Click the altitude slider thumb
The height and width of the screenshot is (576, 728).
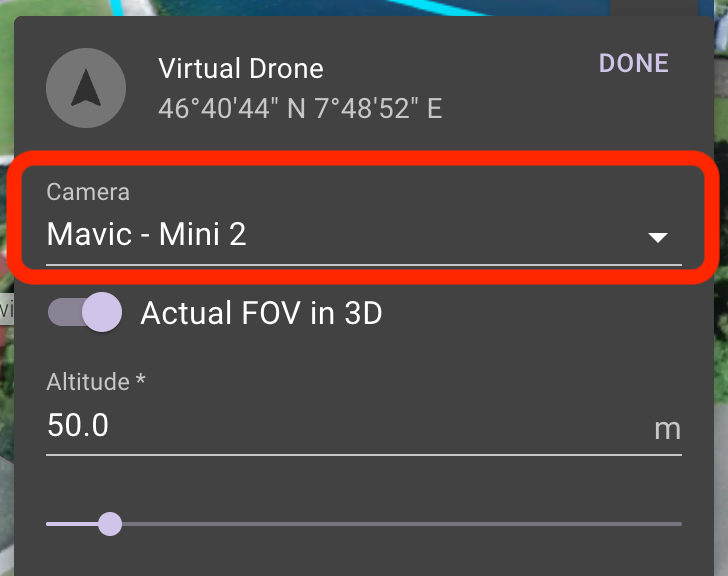[x=110, y=524]
